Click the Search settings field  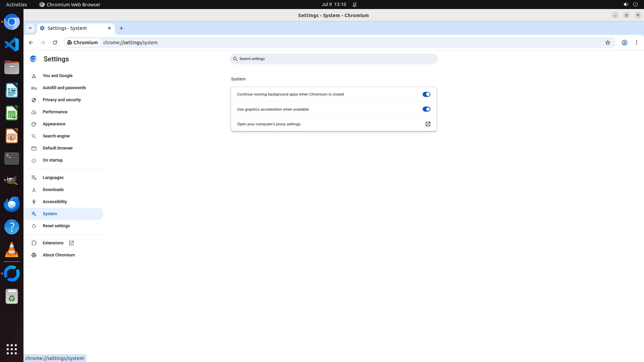click(x=333, y=59)
